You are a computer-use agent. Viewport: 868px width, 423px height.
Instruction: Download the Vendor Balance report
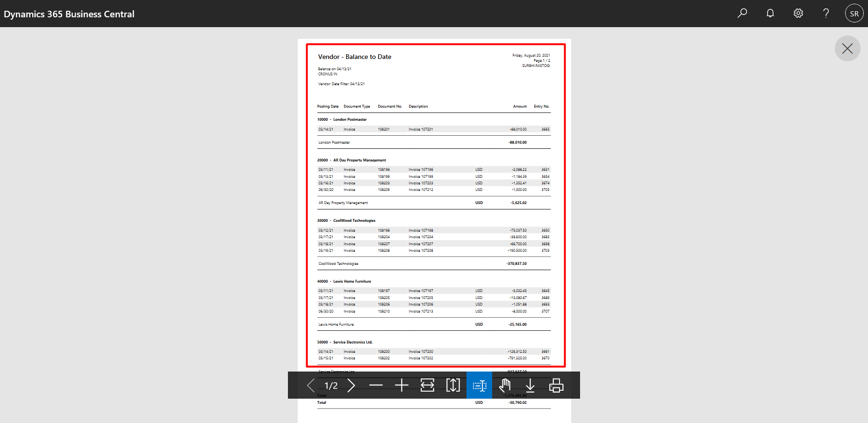tap(531, 385)
